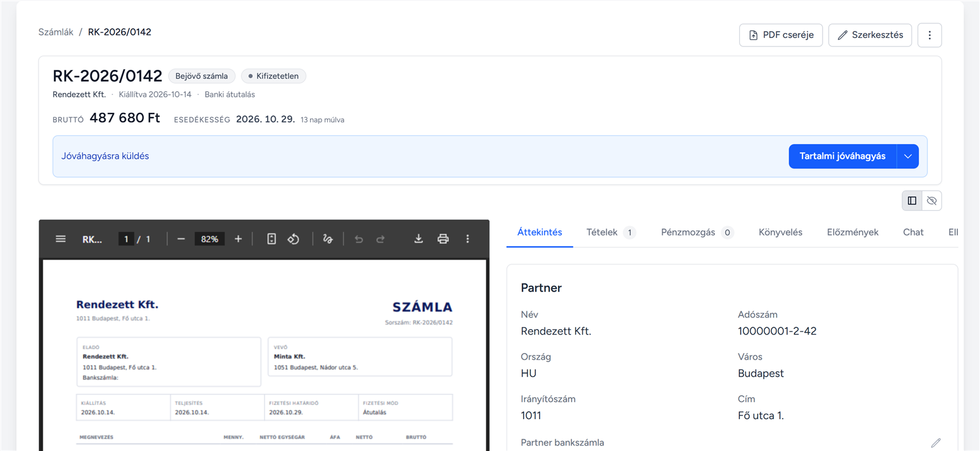Click the PDF page number field
Image resolution: width=980 pixels, height=451 pixels.
pos(126,239)
